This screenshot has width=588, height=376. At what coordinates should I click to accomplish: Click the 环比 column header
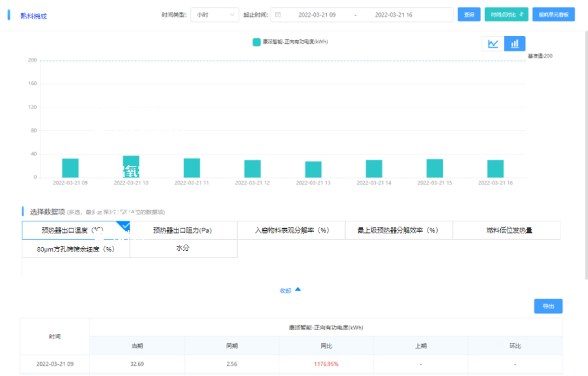pyautogui.click(x=515, y=346)
